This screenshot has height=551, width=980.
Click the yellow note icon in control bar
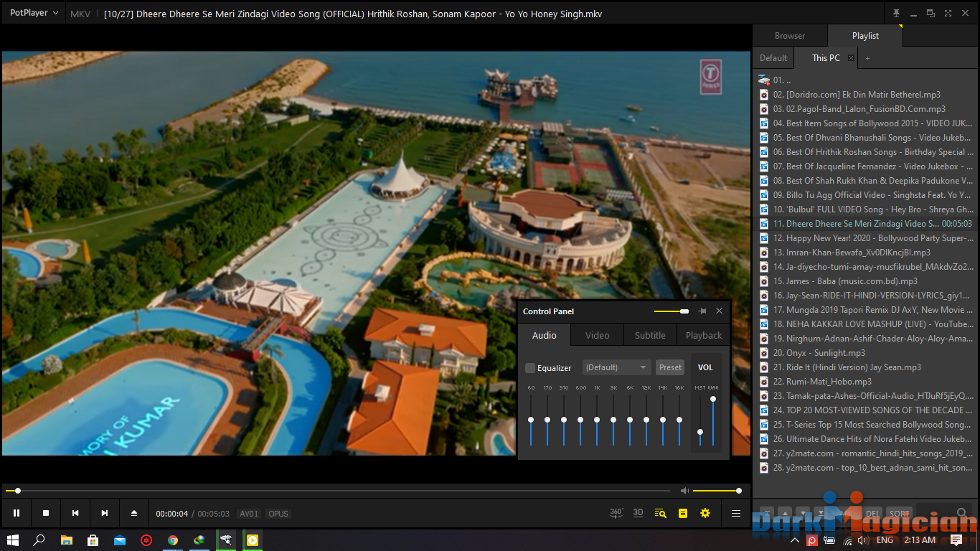click(x=683, y=513)
